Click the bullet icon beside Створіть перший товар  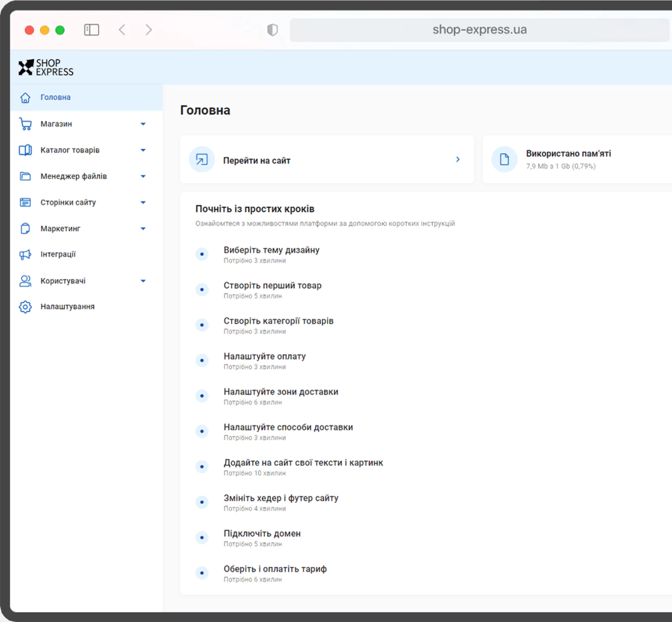pos(202,290)
